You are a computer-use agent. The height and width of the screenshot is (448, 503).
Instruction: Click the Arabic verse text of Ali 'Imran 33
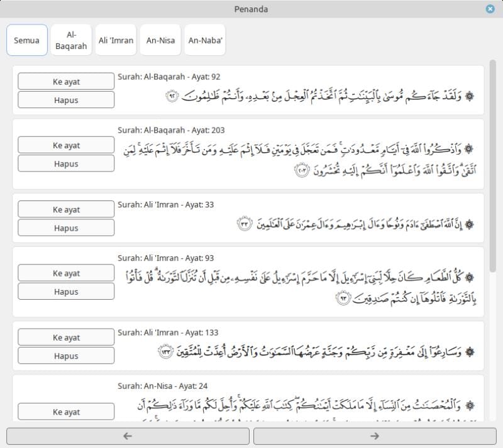coord(356,224)
